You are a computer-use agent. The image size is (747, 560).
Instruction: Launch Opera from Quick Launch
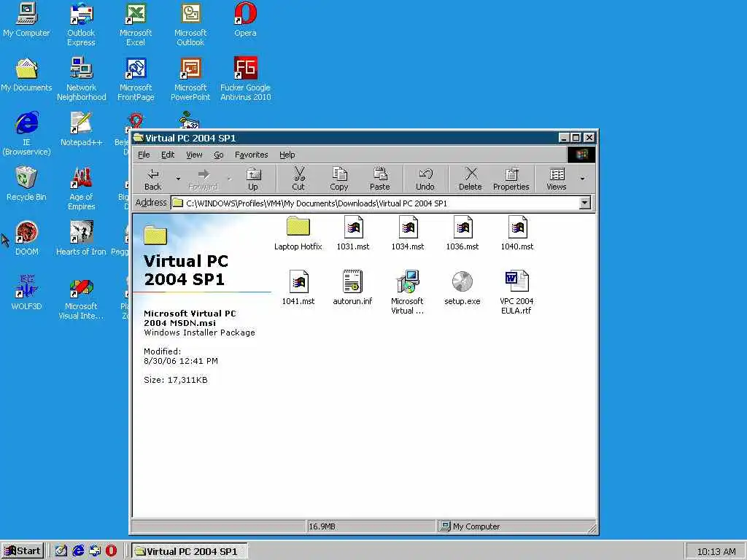[111, 551]
